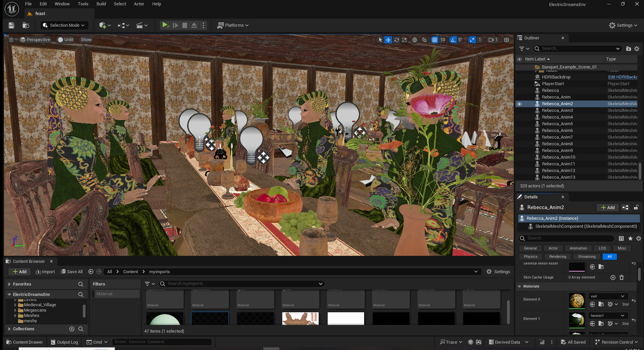Viewport: 644px width, 350px height.
Task: Click Save All in the Content Browser
Action: [71, 272]
